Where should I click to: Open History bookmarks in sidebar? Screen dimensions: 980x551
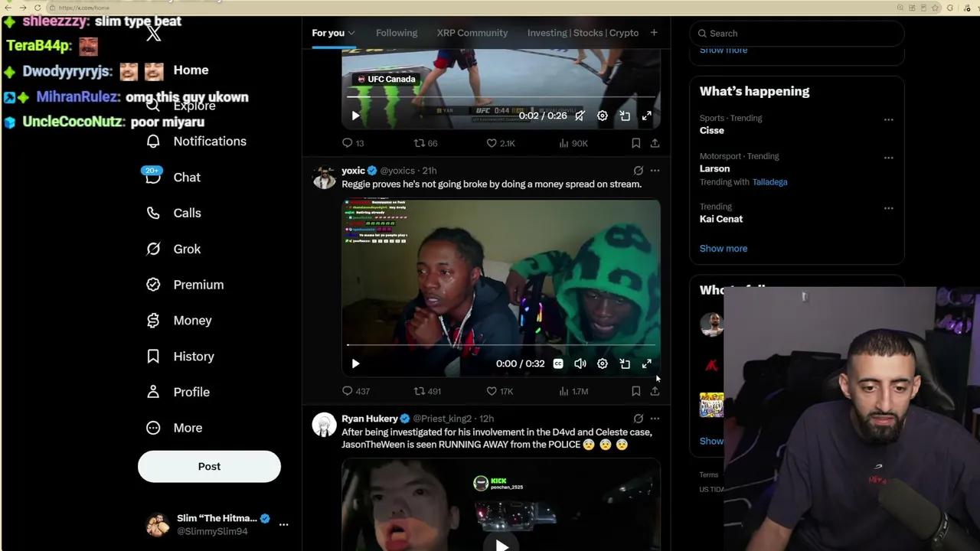(181, 357)
